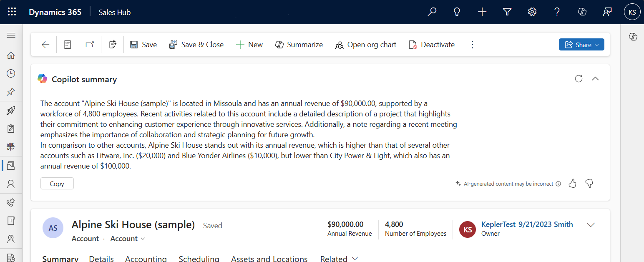Expand the hamburger site navigation menu
644x262 pixels.
pyautogui.click(x=11, y=35)
